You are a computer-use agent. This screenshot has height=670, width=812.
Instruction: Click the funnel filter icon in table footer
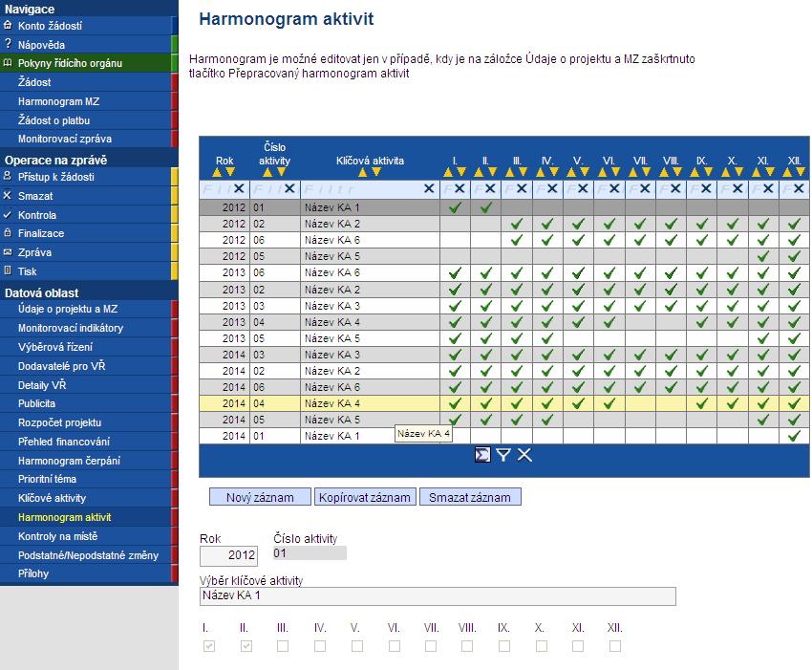502,455
